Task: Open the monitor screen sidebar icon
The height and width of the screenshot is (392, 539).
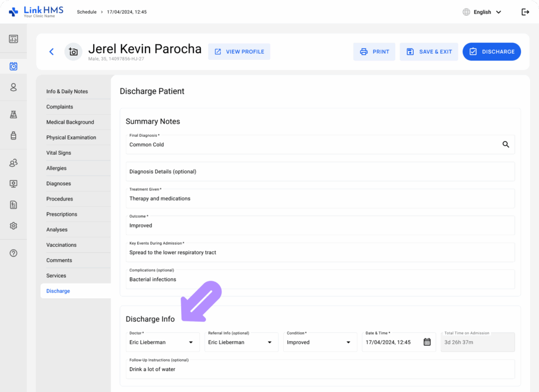Action: [x=13, y=184]
